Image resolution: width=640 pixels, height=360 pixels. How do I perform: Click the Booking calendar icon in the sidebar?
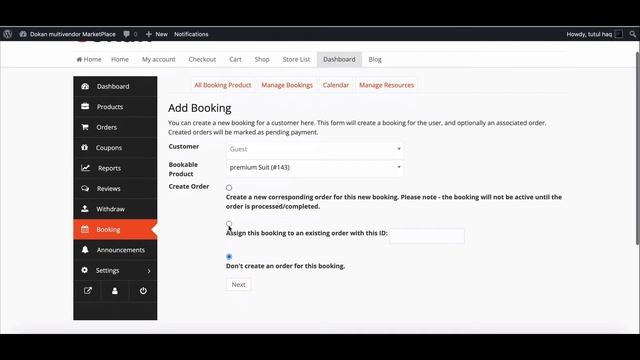coord(85,229)
